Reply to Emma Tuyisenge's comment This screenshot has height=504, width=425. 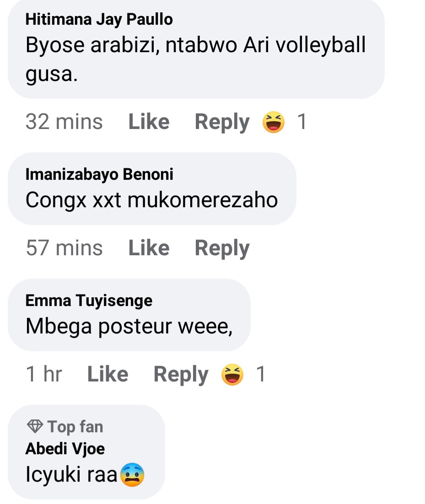[x=181, y=375]
